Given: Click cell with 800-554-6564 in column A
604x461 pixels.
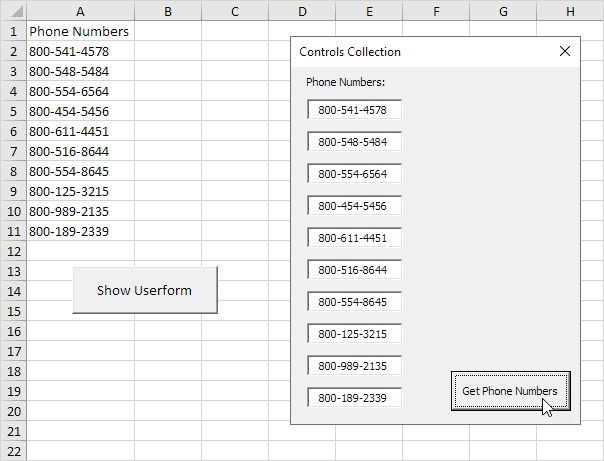Looking at the screenshot, I should click(x=81, y=91).
